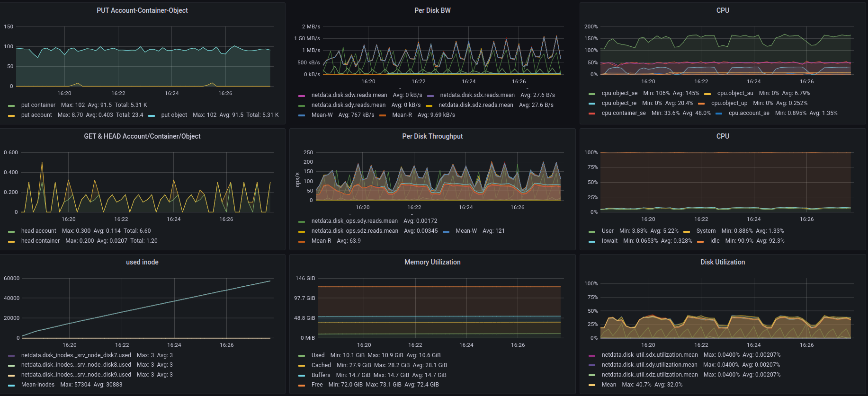Open GET & HEAD Account/Container/Object panel title
Viewport: 868px width, 396px height.
[x=142, y=136]
